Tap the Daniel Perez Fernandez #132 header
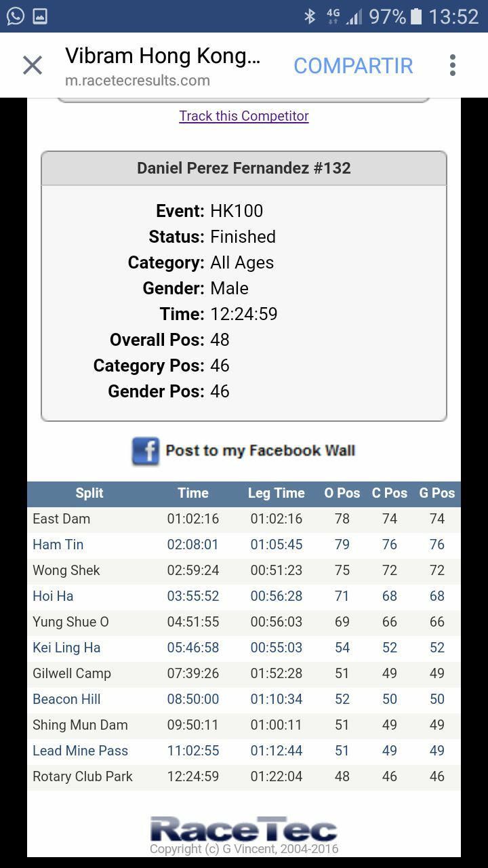488x868 pixels. (x=244, y=168)
